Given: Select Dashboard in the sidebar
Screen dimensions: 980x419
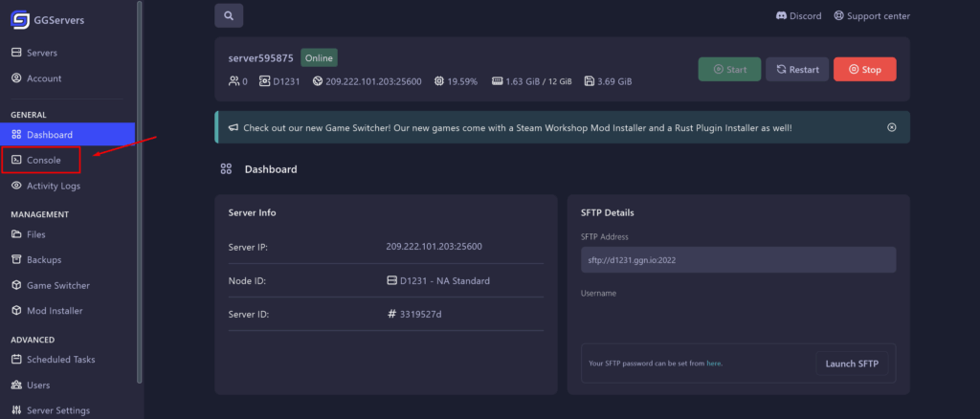Looking at the screenshot, I should pos(49,135).
